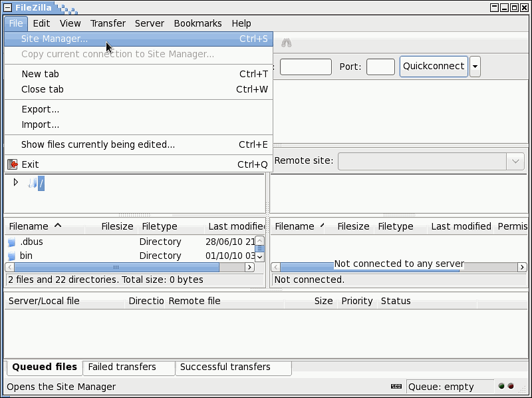Select the bin directory row

(x=130, y=256)
